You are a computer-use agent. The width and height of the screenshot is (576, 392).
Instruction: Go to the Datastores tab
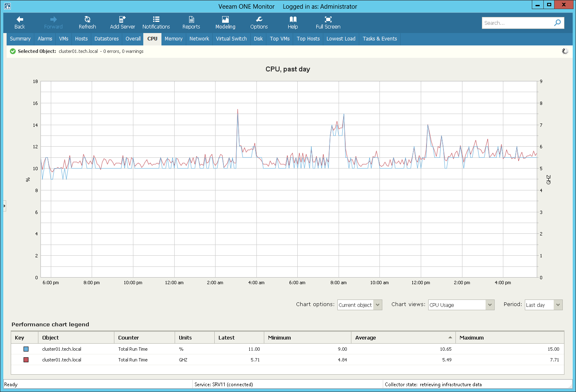click(107, 39)
